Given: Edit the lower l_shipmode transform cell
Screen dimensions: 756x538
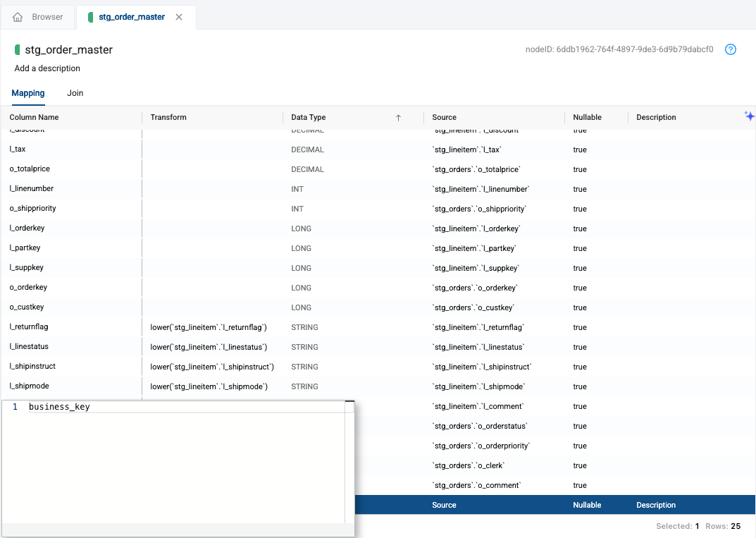Looking at the screenshot, I should tap(209, 387).
